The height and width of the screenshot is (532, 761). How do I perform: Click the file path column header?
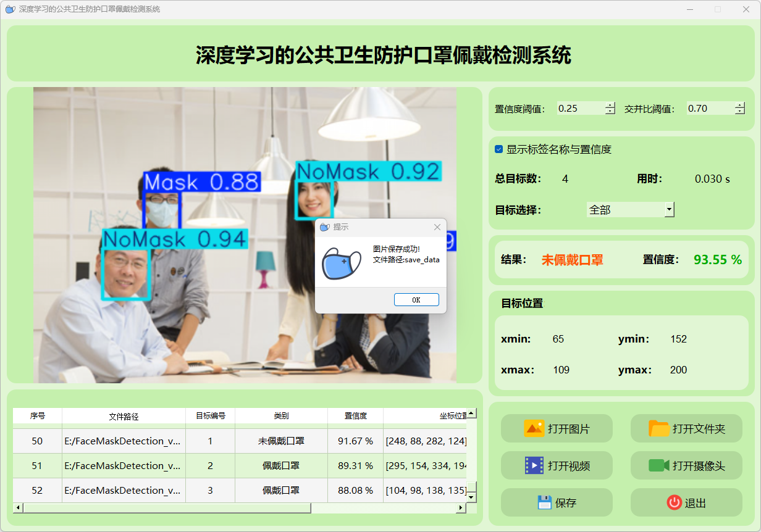[124, 416]
